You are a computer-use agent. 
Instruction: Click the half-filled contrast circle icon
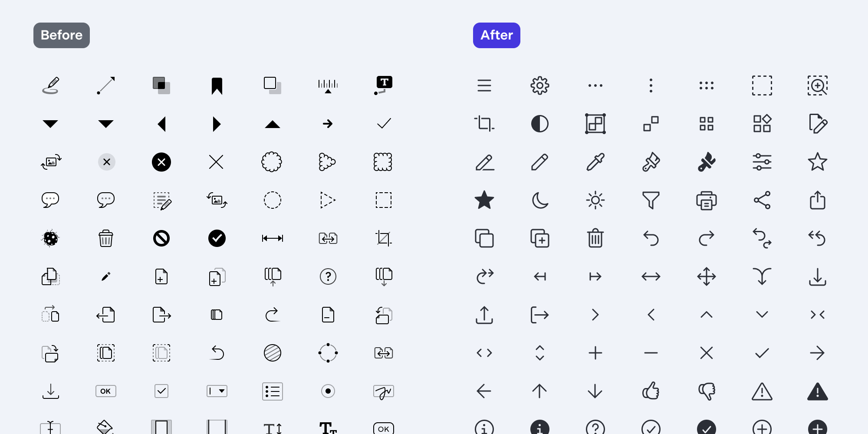point(539,124)
